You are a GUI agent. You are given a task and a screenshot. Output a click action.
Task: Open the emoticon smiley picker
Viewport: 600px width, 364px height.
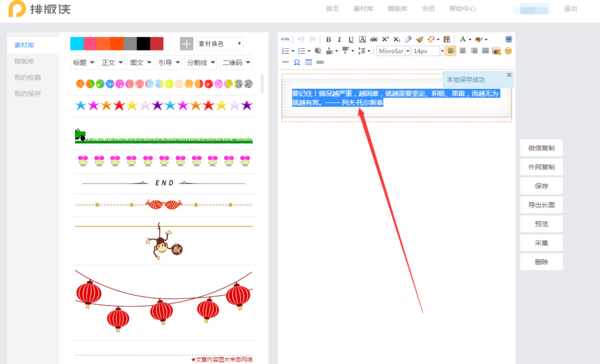point(508,51)
